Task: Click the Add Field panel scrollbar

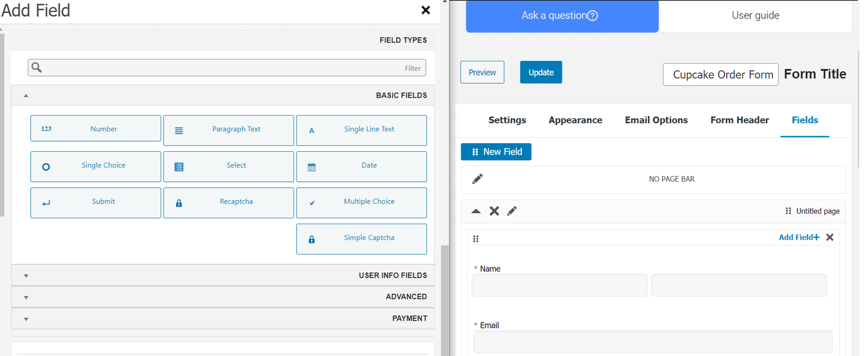Action: 445,300
